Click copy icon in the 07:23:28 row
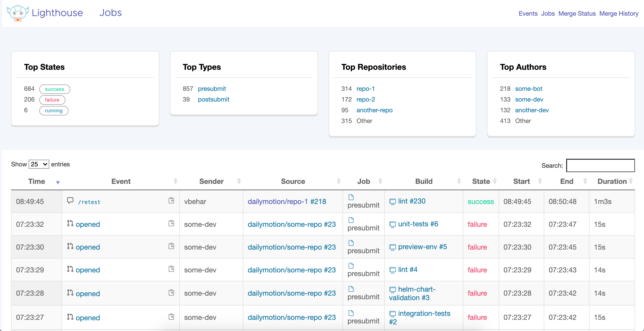This screenshot has height=331, width=644. click(x=171, y=292)
